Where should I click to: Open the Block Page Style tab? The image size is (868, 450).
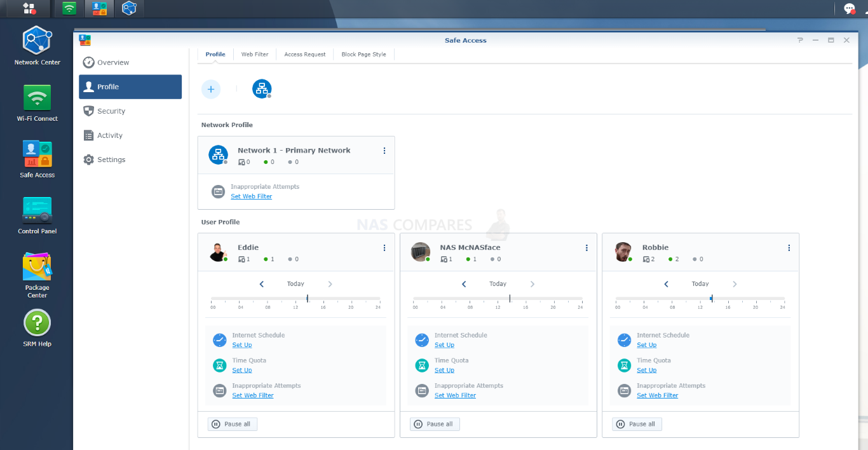coord(364,55)
